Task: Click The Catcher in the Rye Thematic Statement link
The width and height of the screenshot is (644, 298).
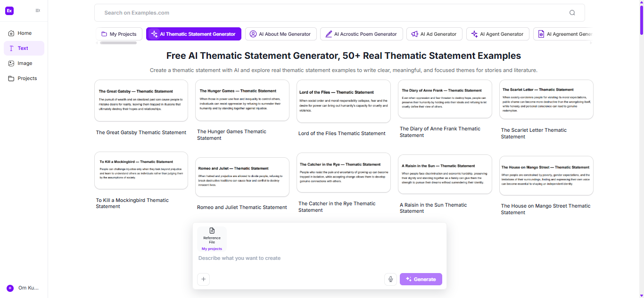Action: pyautogui.click(x=337, y=207)
